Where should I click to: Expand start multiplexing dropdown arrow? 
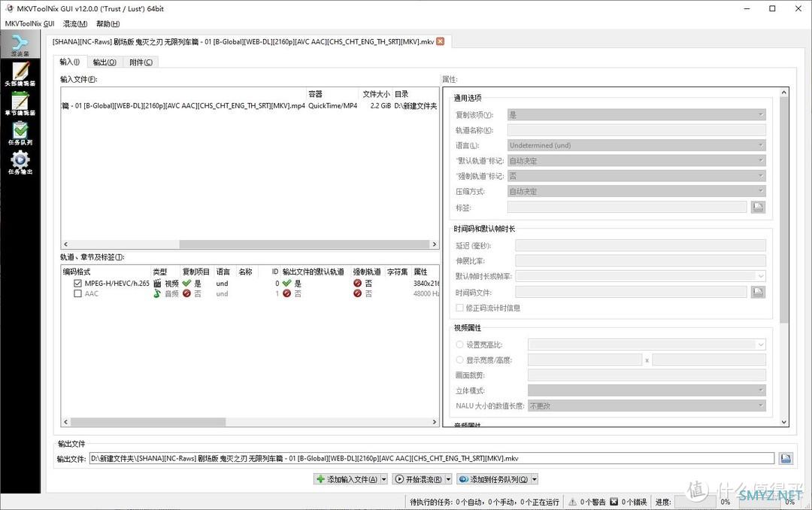click(x=448, y=479)
